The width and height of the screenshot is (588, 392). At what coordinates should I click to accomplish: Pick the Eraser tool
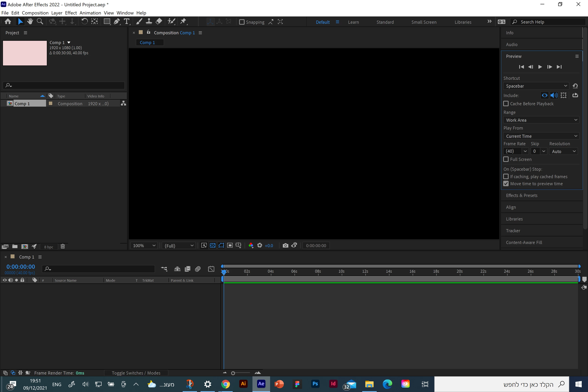pyautogui.click(x=159, y=22)
